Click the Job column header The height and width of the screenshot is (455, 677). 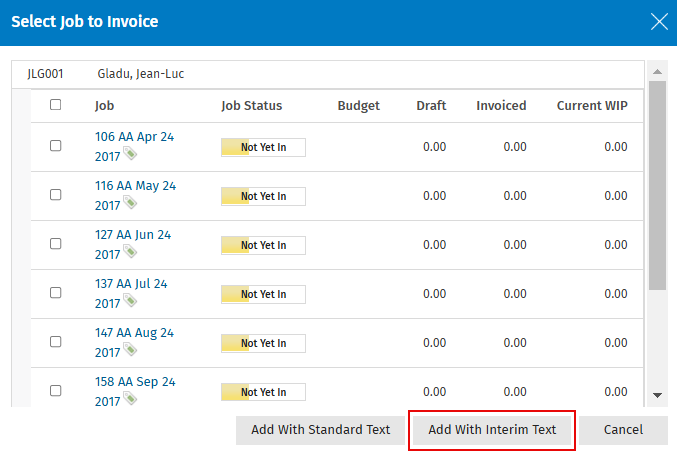(x=104, y=106)
